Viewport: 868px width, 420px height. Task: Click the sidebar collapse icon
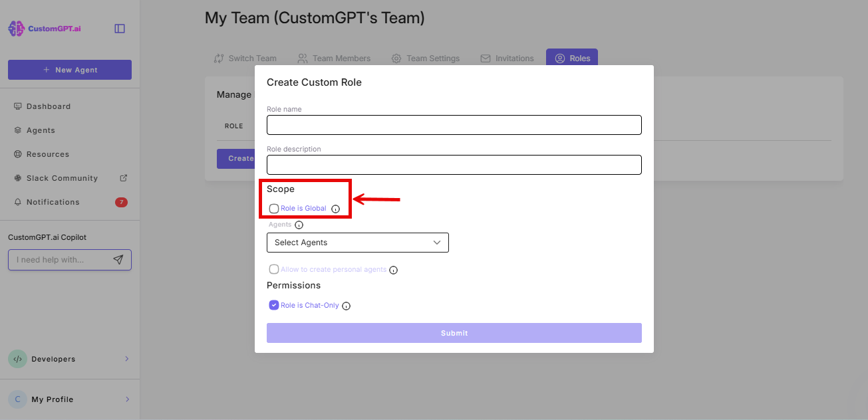(x=119, y=27)
